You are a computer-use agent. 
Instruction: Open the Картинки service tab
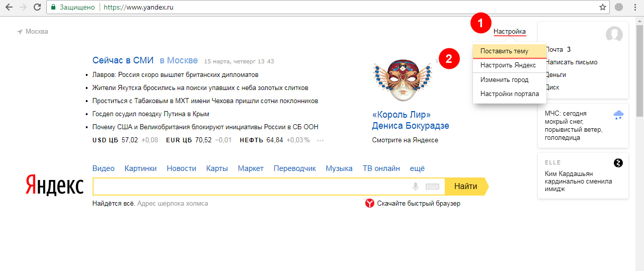141,168
